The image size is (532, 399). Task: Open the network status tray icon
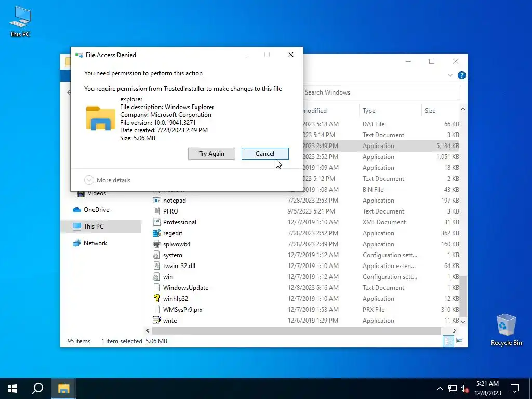click(x=453, y=389)
